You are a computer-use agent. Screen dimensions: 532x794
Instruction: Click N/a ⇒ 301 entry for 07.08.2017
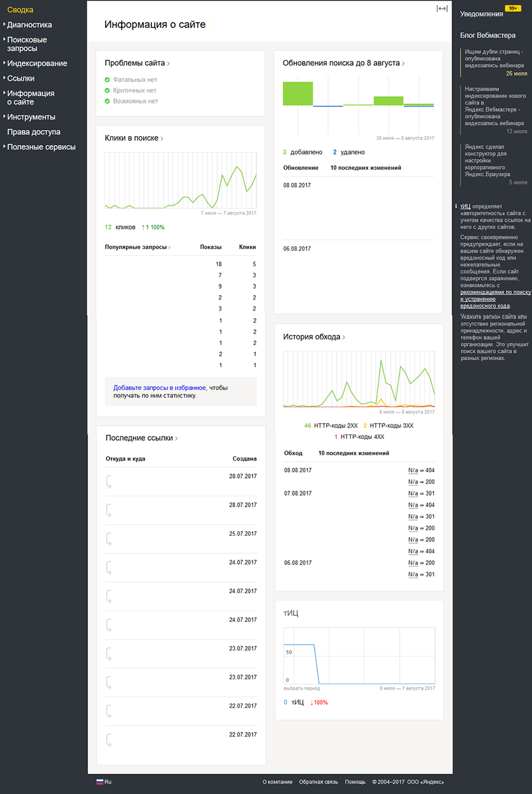tap(422, 493)
